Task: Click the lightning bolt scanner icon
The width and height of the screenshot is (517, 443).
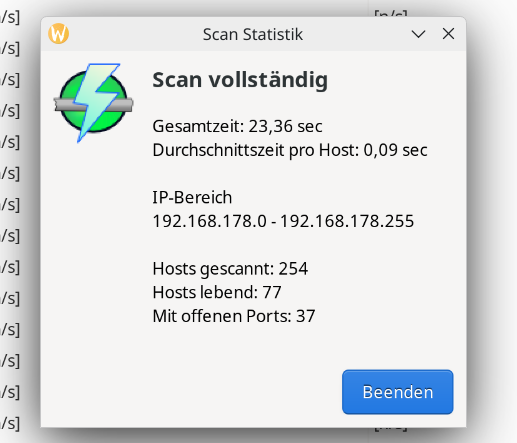Action: [93, 102]
